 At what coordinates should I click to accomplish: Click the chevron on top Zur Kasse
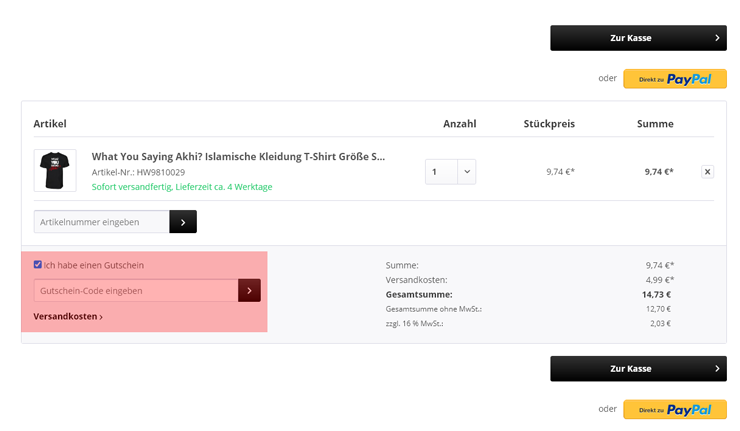click(x=717, y=38)
